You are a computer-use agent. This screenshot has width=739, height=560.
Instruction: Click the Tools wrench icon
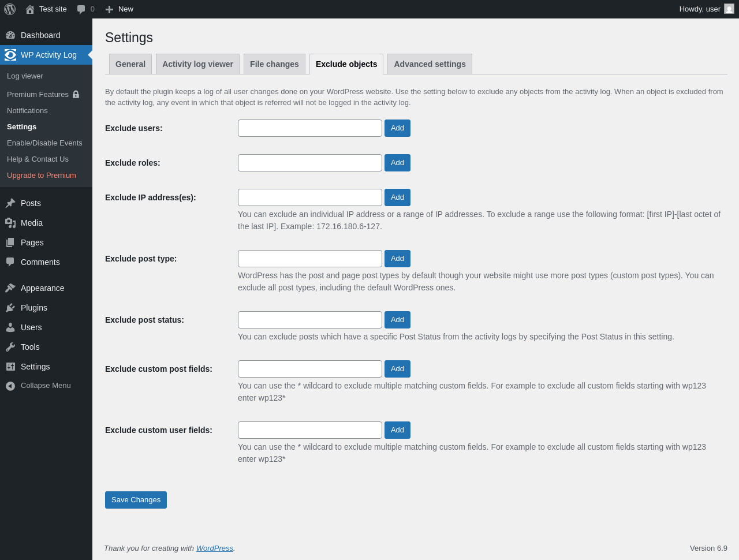(x=10, y=347)
